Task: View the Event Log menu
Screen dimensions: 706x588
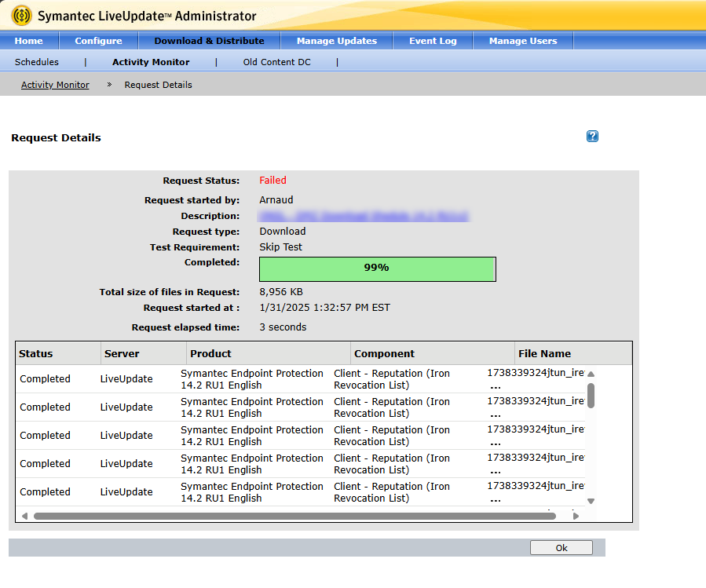Action: point(433,41)
